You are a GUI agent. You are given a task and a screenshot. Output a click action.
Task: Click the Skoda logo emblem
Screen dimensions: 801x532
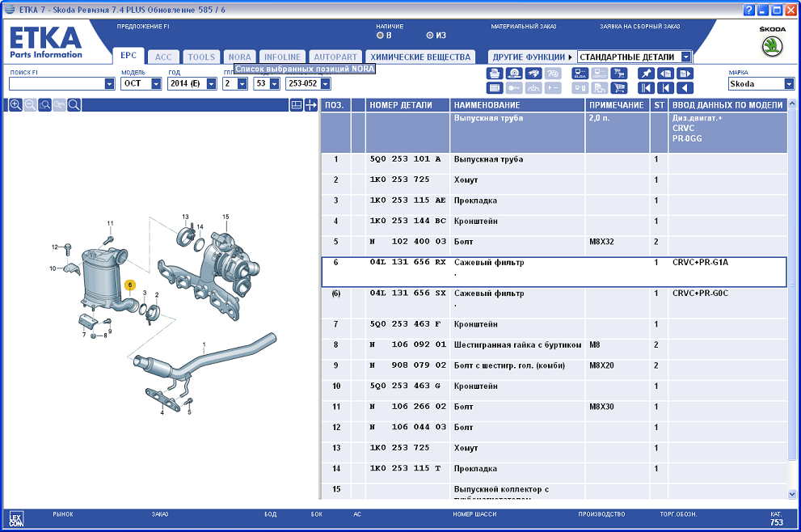[x=773, y=47]
